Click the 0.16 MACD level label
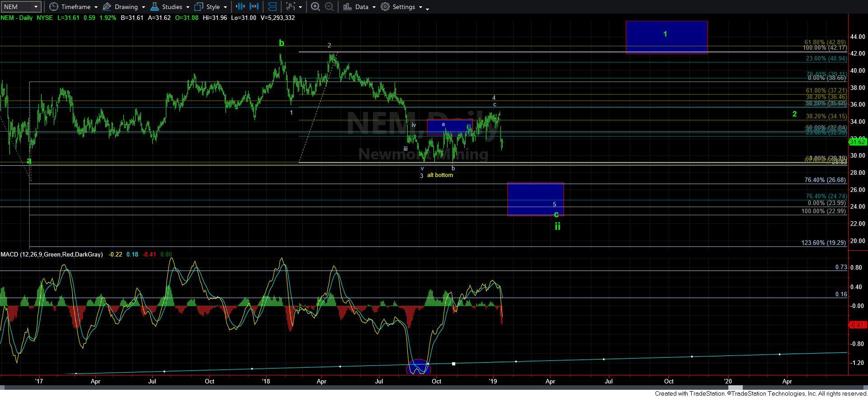Screen dimensions: 868x397 pyautogui.click(x=841, y=294)
